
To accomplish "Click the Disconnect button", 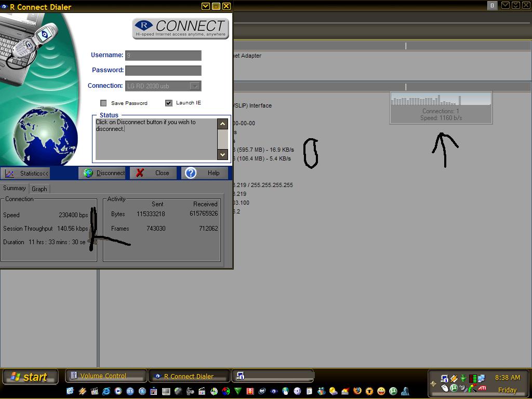I will pos(102,173).
